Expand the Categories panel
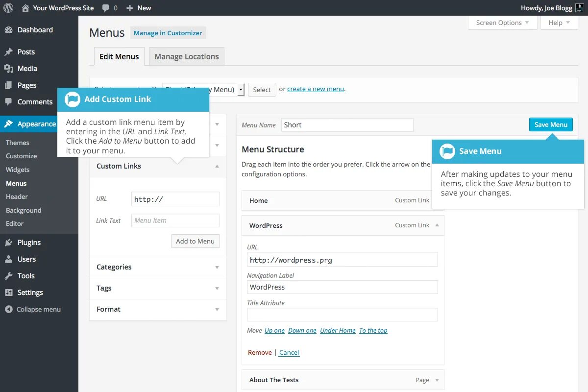 coord(217,268)
